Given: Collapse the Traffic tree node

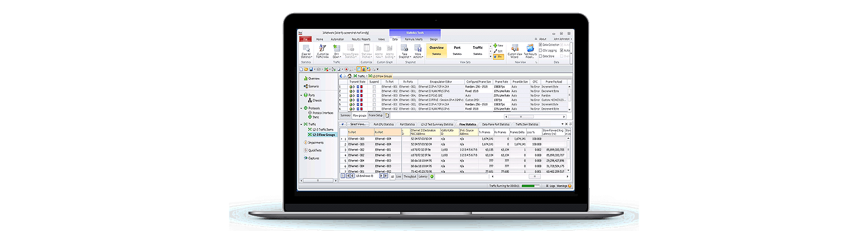Looking at the screenshot, I should coord(302,124).
